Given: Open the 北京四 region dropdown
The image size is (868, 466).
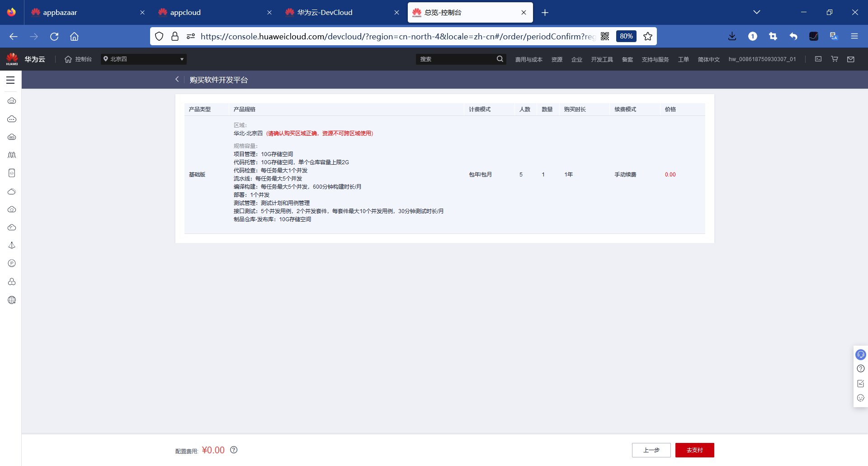Looking at the screenshot, I should click(144, 59).
